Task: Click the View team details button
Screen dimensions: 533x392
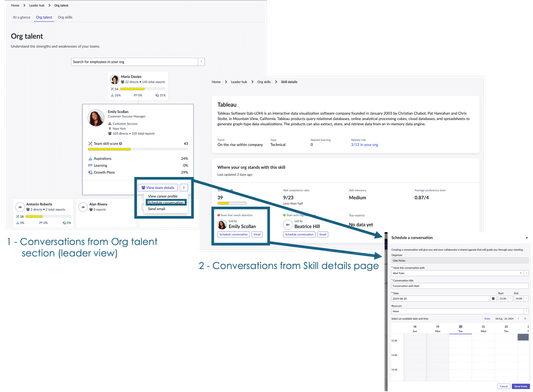Action: point(158,188)
